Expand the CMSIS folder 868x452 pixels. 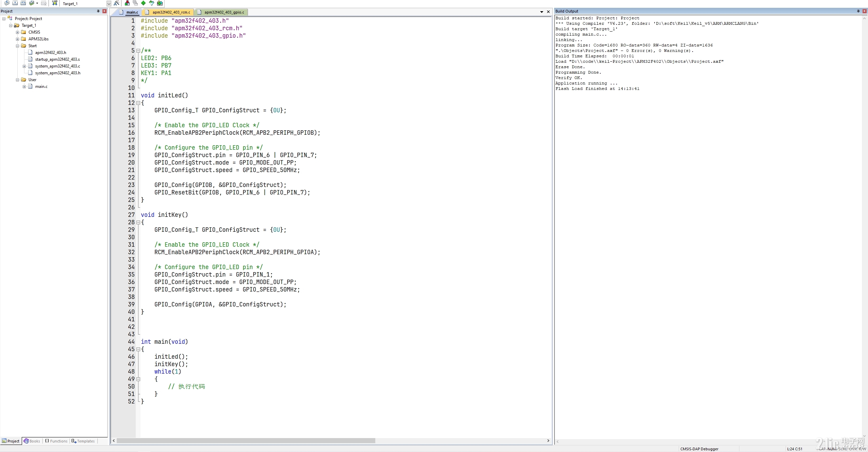coord(17,32)
